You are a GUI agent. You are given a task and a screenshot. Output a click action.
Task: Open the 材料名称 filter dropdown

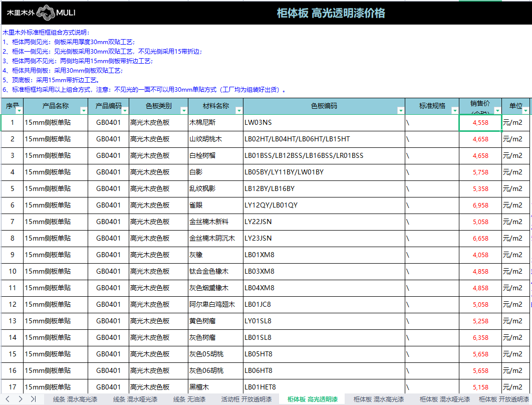coord(239,110)
